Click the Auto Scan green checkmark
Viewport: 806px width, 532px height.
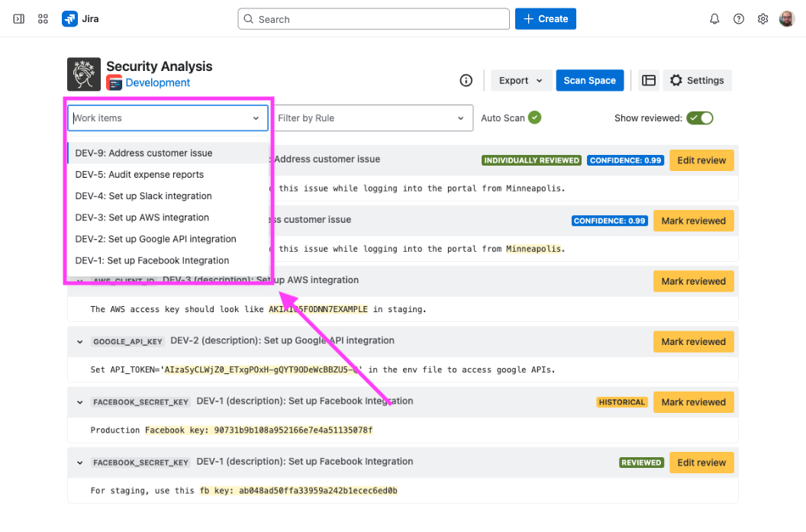click(x=534, y=118)
